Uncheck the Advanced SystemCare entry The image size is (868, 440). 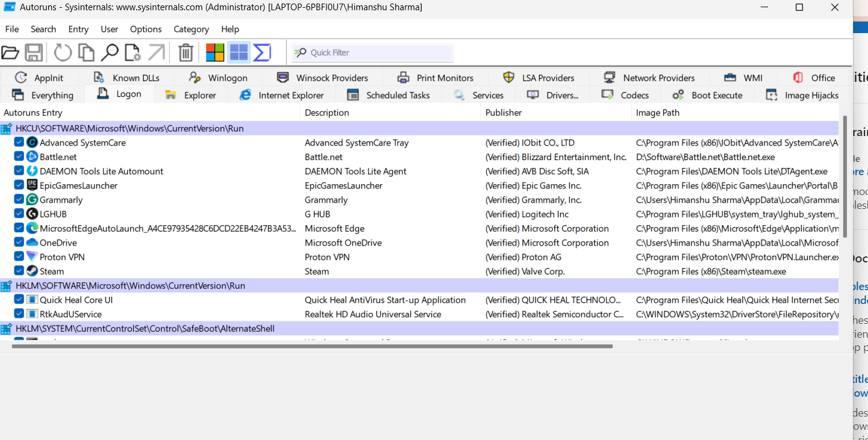coord(19,142)
